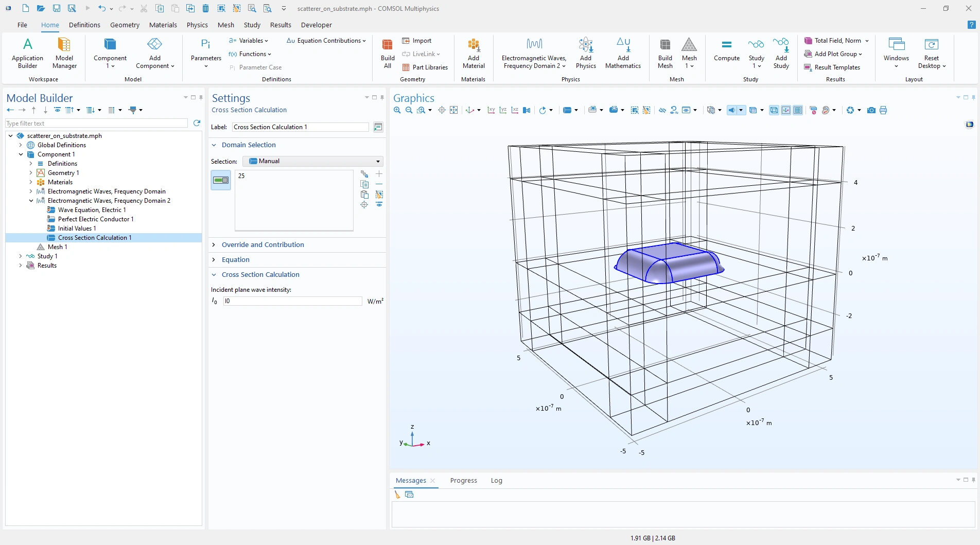Screen dimensions: 980x545
Task: Toggle wireframe rendering in Graphics toolbar
Action: click(774, 110)
